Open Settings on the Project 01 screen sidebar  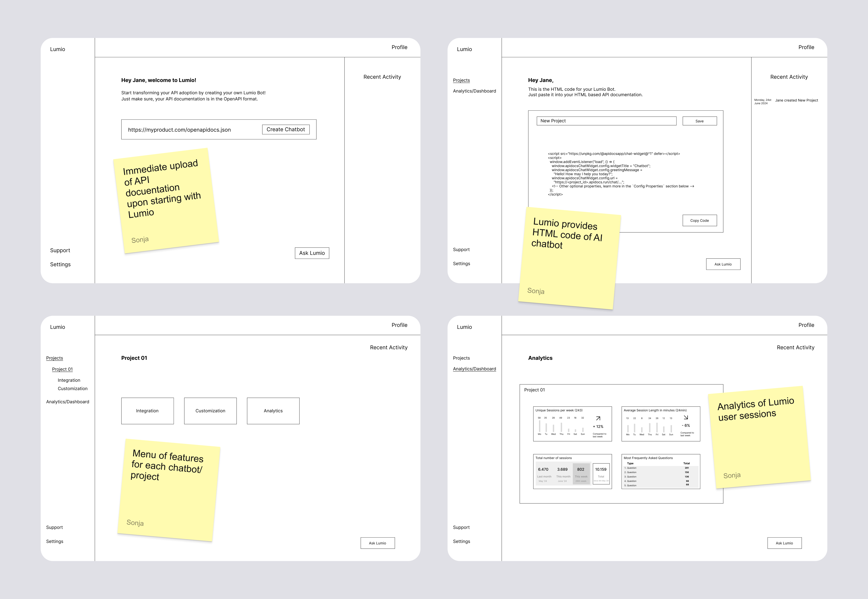click(54, 541)
